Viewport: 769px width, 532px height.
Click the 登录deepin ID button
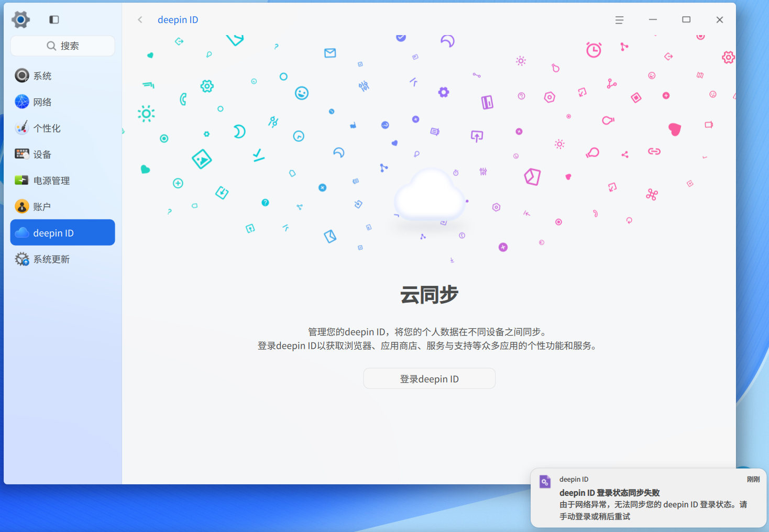pyautogui.click(x=429, y=379)
